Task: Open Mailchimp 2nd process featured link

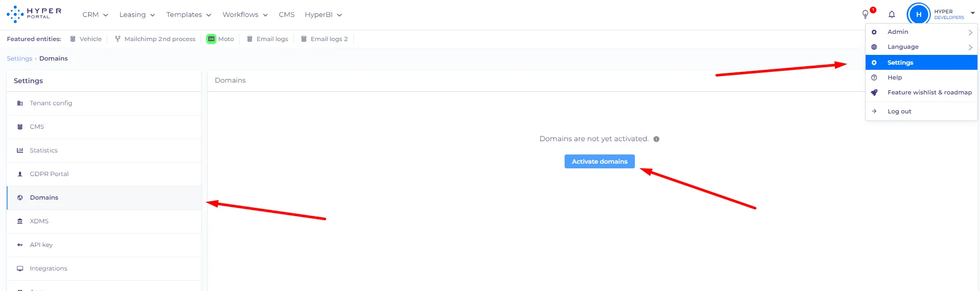Action: tap(155, 39)
